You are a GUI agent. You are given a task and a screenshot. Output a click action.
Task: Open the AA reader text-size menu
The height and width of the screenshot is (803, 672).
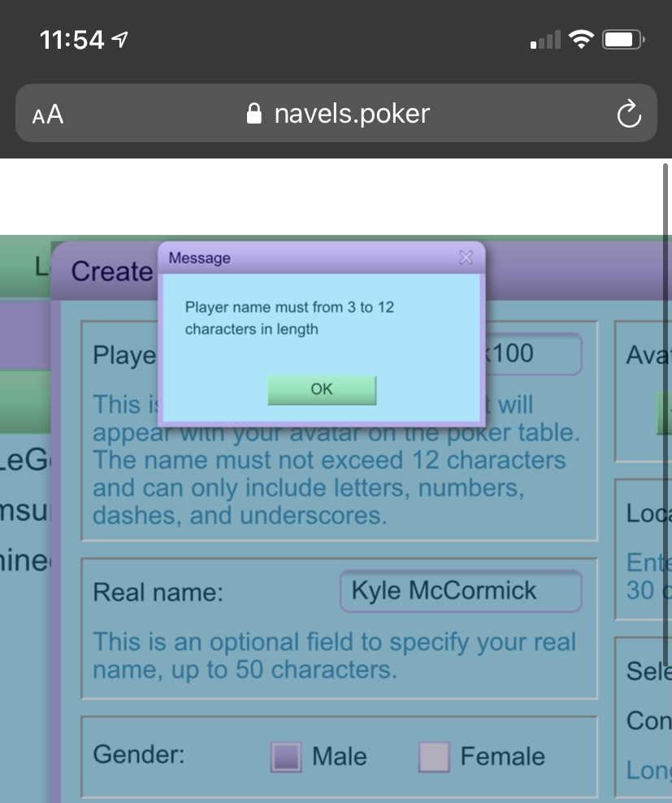[48, 115]
